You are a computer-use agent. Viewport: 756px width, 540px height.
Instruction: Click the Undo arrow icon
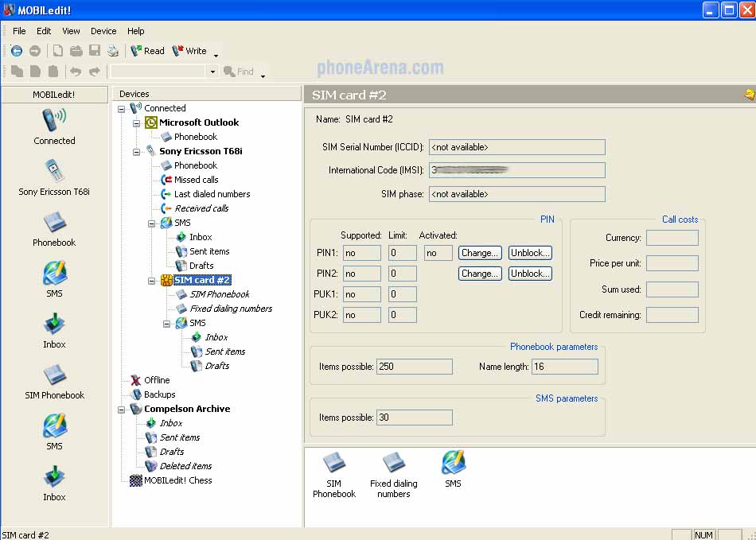tap(76, 72)
